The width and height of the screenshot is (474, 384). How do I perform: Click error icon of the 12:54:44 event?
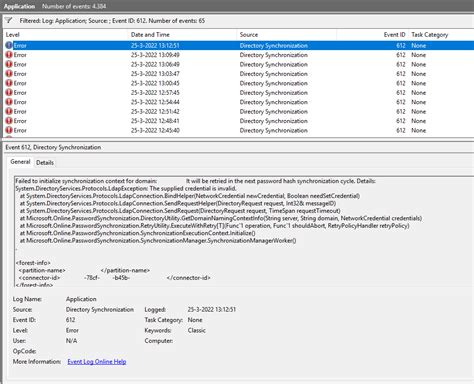pyautogui.click(x=9, y=102)
